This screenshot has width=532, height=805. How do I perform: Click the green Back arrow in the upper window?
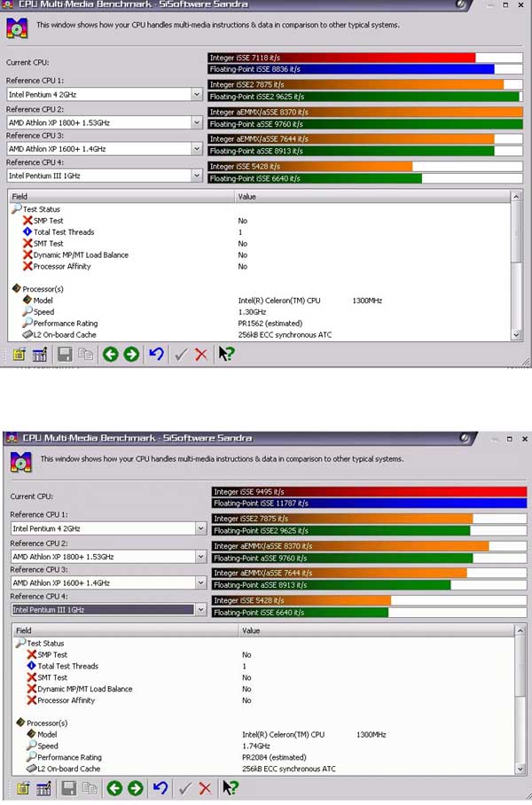point(111,355)
